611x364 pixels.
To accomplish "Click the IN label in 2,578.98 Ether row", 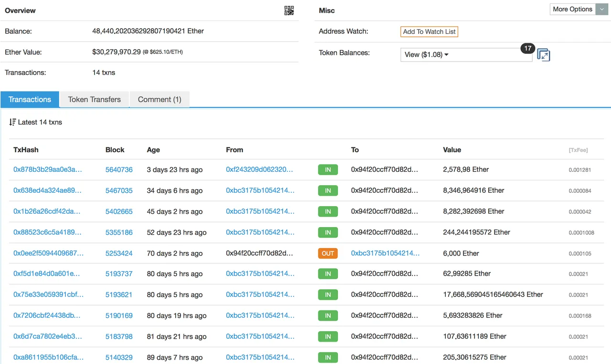I will coord(328,169).
